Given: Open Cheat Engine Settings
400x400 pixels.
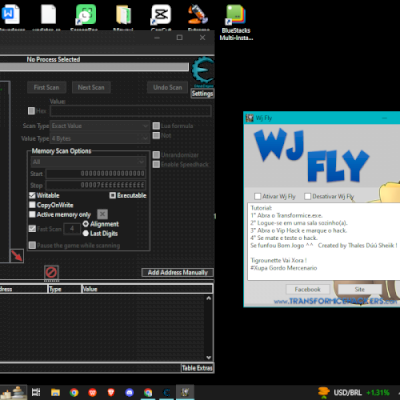Looking at the screenshot, I should coord(202,93).
